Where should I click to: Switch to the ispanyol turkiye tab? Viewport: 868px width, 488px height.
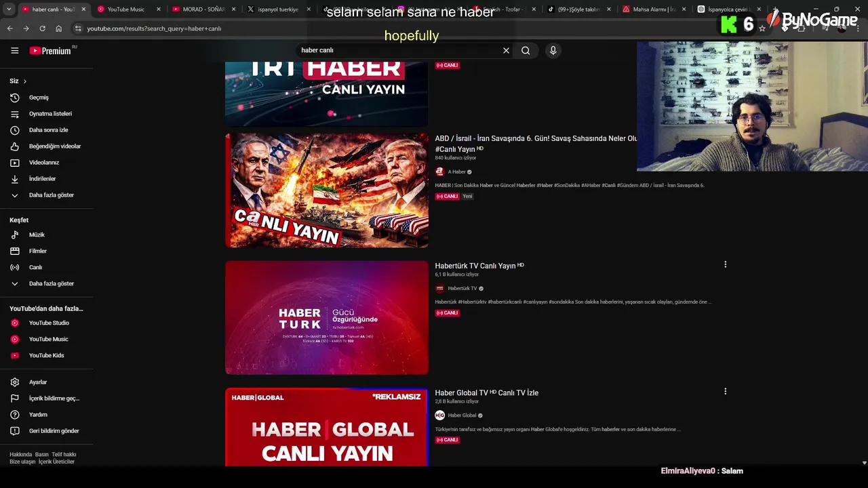click(x=277, y=9)
